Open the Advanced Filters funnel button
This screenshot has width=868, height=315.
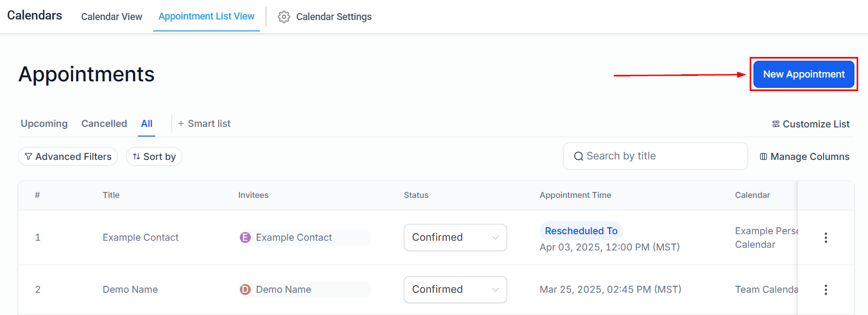68,157
